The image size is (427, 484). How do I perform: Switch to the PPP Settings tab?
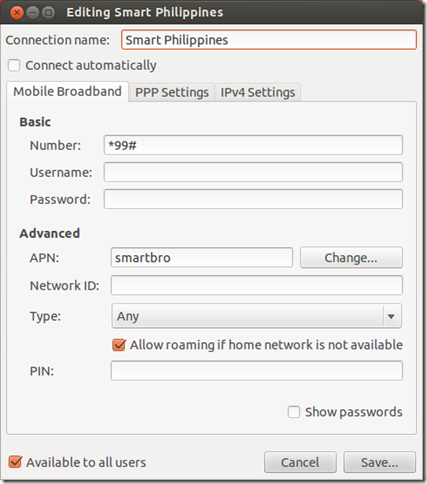point(172,92)
